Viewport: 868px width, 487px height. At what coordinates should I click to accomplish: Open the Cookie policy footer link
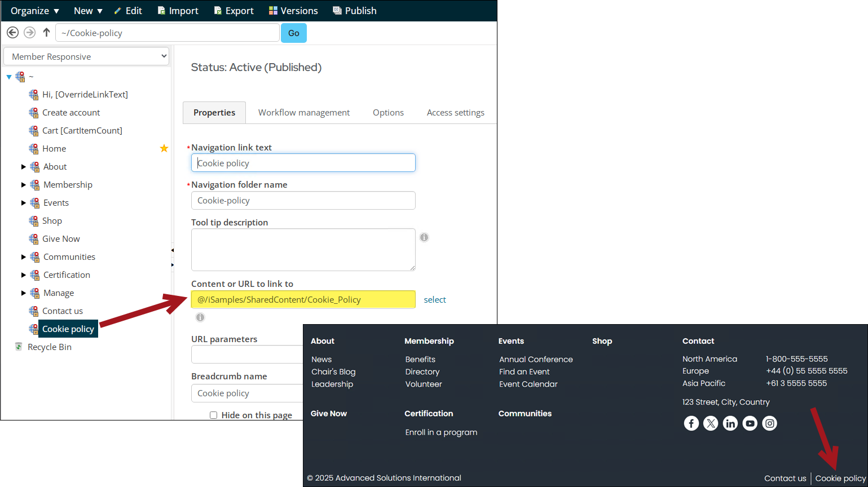[840, 479]
